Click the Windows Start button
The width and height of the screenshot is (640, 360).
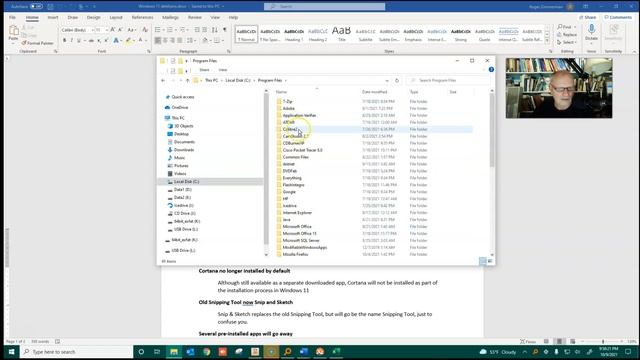pos(11,351)
